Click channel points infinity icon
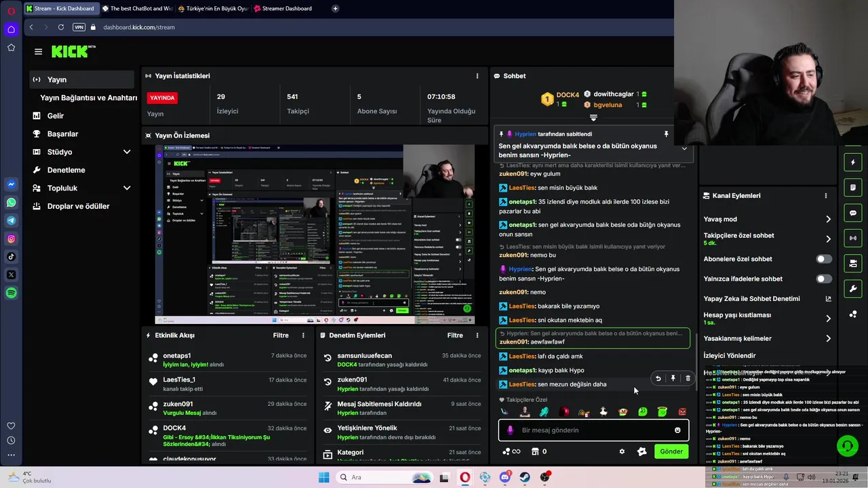Viewport: 868px width, 488px height. pos(511,451)
